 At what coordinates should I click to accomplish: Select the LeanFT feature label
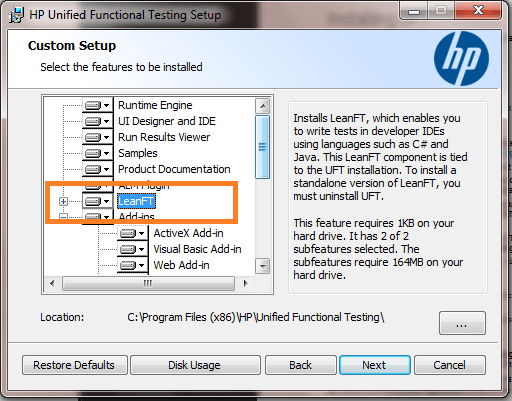pos(136,201)
